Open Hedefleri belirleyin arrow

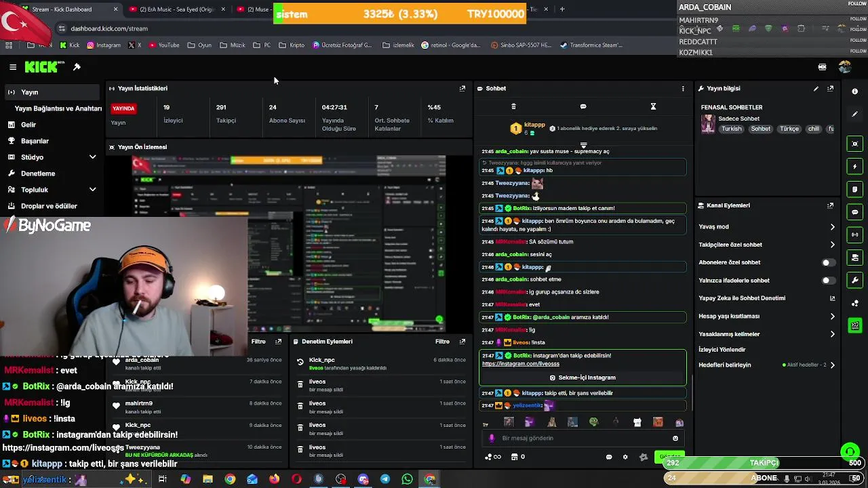click(x=833, y=365)
